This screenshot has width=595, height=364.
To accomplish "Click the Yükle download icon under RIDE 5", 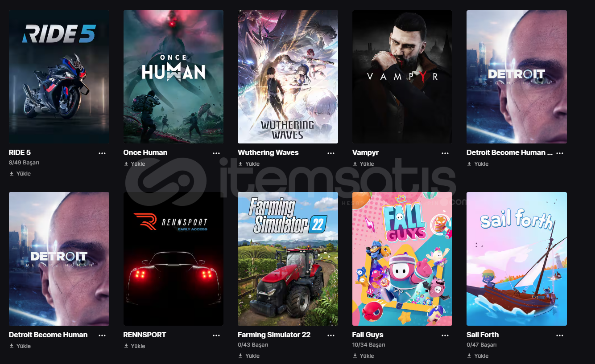I will pos(12,174).
